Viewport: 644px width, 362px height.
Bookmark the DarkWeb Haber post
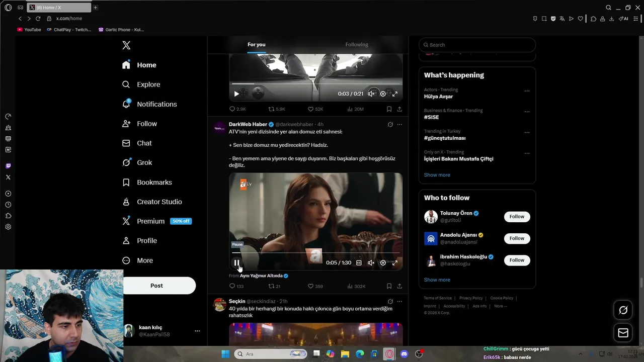tap(389, 286)
